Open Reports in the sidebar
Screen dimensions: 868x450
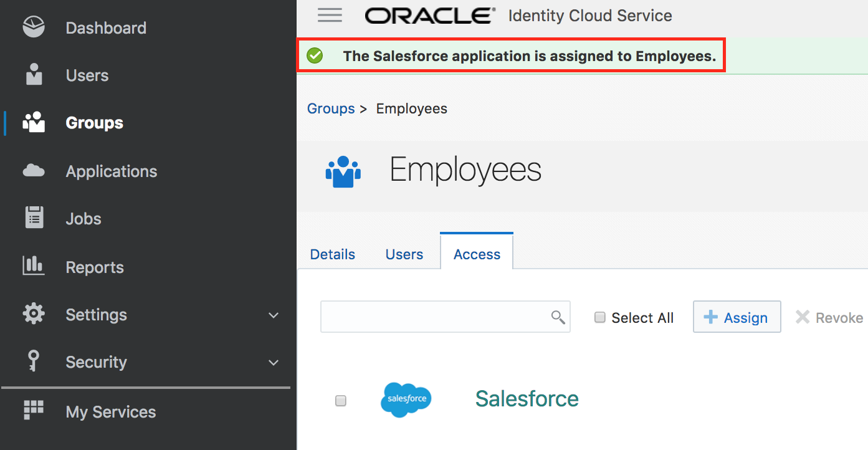(x=95, y=267)
